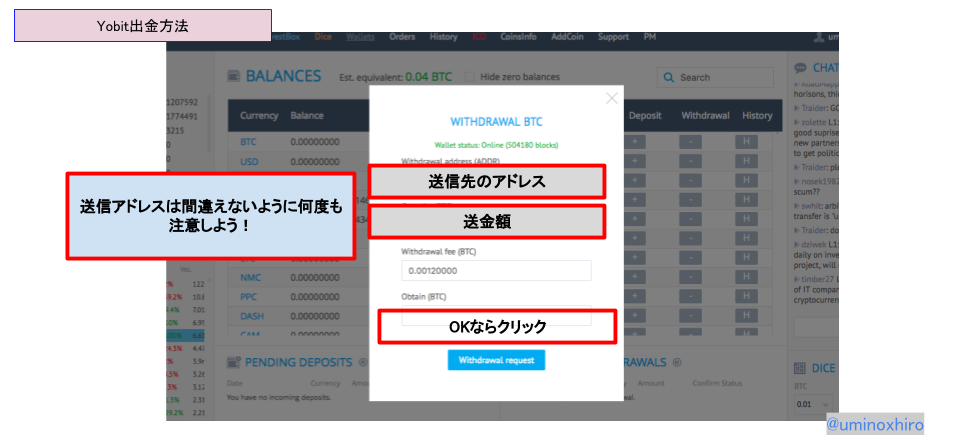This screenshot has width=954, height=443.
Task: Click 'You have no incoming deposits.' text
Action: (x=279, y=397)
